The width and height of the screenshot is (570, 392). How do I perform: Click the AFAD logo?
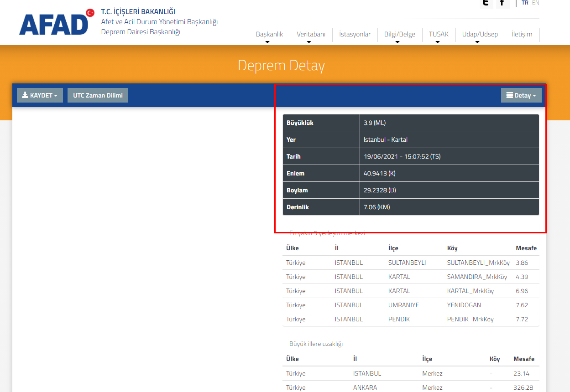pyautogui.click(x=57, y=22)
